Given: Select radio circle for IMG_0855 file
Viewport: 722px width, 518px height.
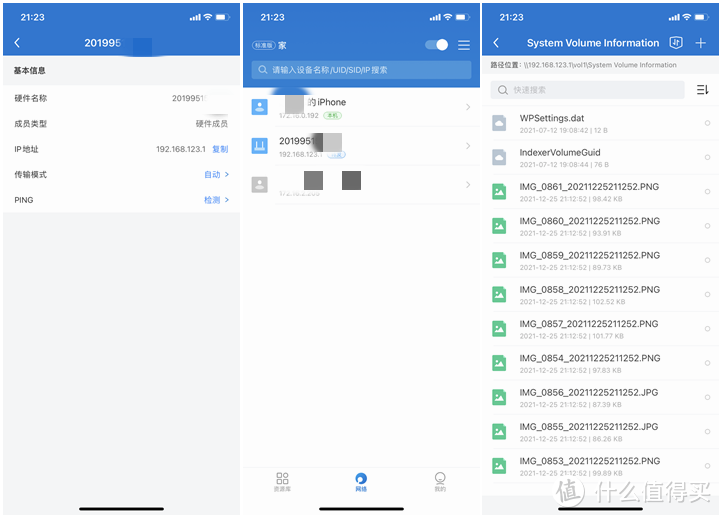Looking at the screenshot, I should pyautogui.click(x=707, y=431).
